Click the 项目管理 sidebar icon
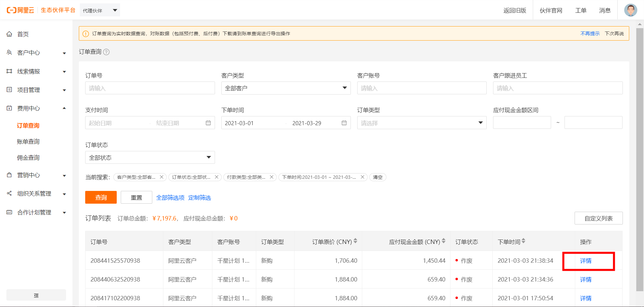 click(x=9, y=90)
